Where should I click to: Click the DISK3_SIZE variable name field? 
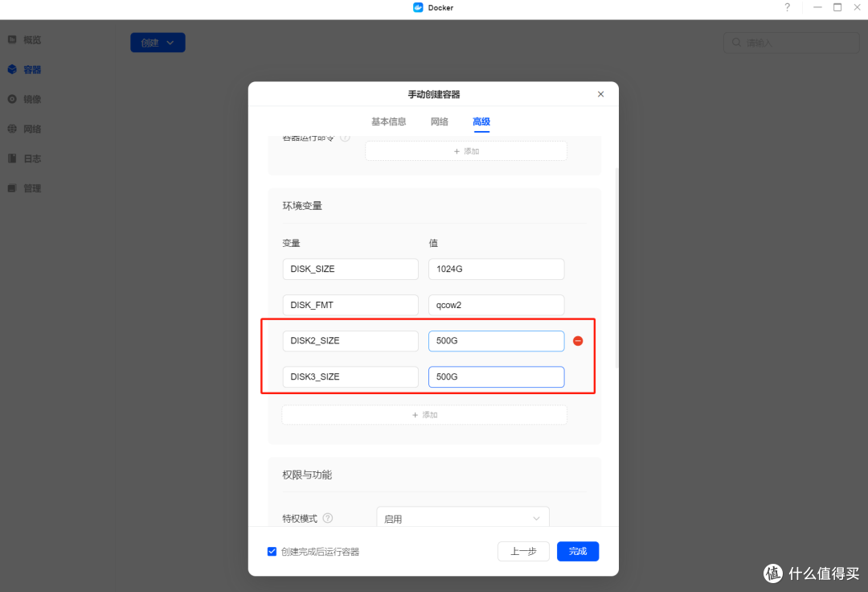[x=350, y=377]
